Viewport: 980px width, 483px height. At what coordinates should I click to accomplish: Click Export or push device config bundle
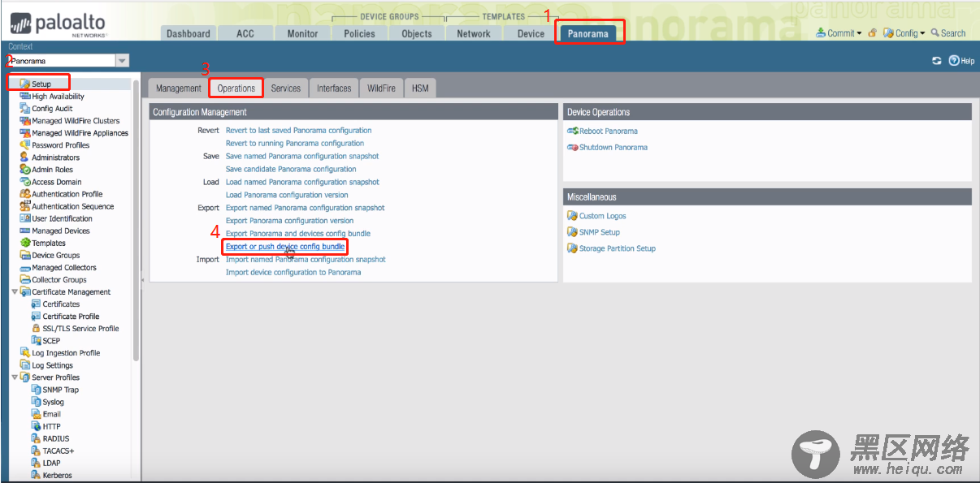pyautogui.click(x=285, y=247)
